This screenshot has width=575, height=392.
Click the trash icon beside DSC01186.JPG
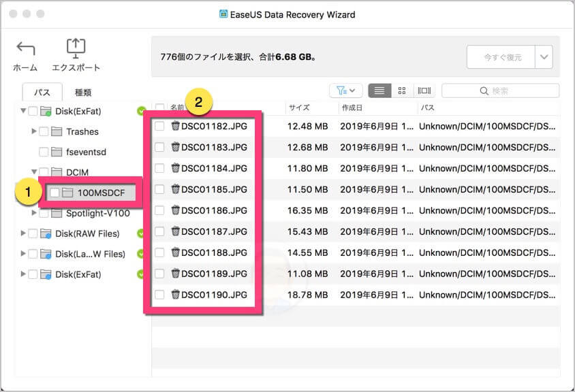(175, 210)
